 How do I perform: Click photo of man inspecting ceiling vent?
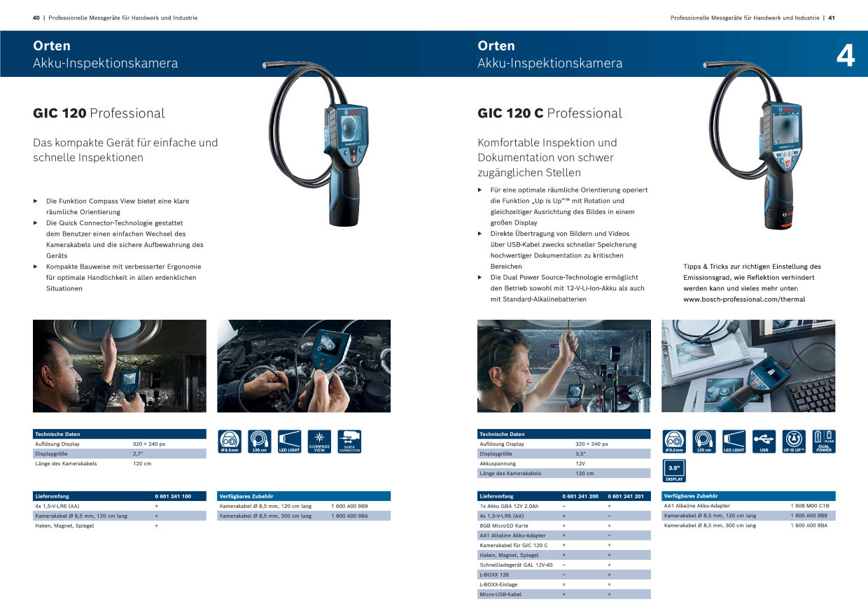(x=120, y=366)
